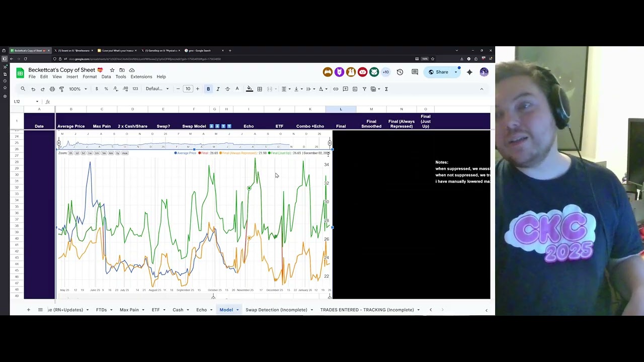The height and width of the screenshot is (362, 644).
Task: Open text wrapping dropdown
Action: (x=310, y=89)
